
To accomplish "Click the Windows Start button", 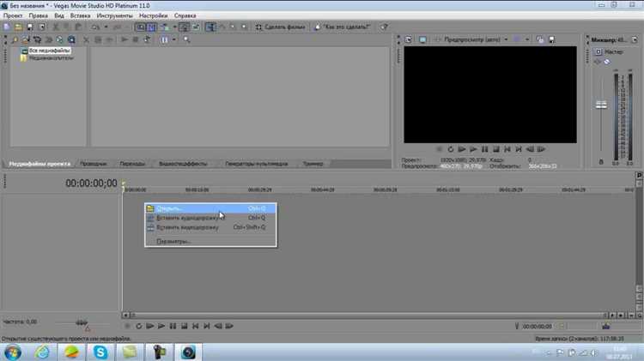I will coord(15,351).
